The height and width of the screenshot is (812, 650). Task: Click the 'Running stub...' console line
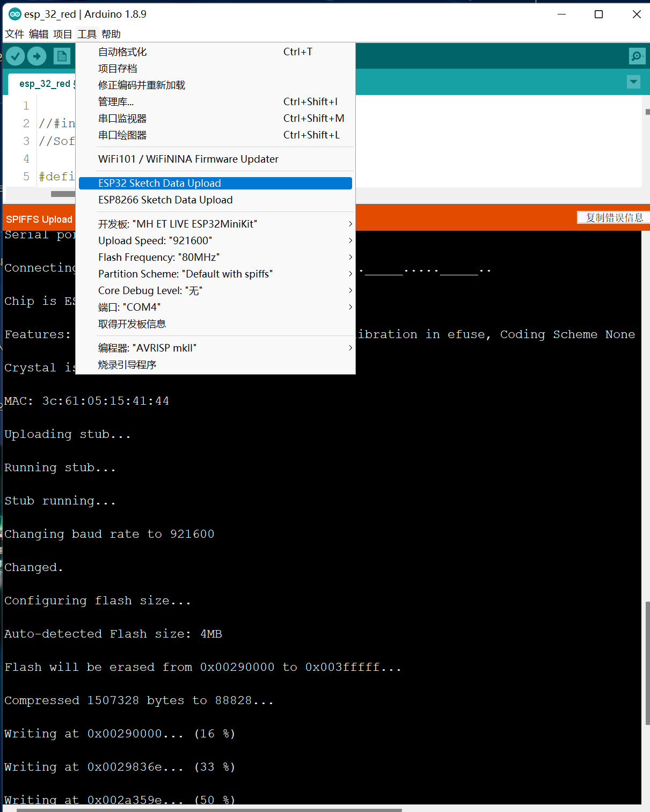pos(60,467)
